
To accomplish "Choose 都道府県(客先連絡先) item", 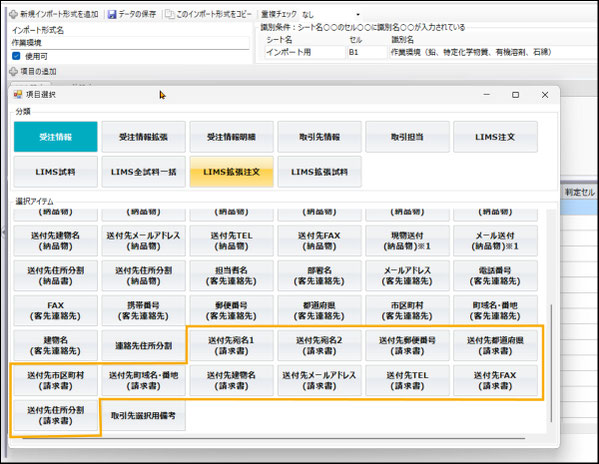I will click(x=319, y=310).
